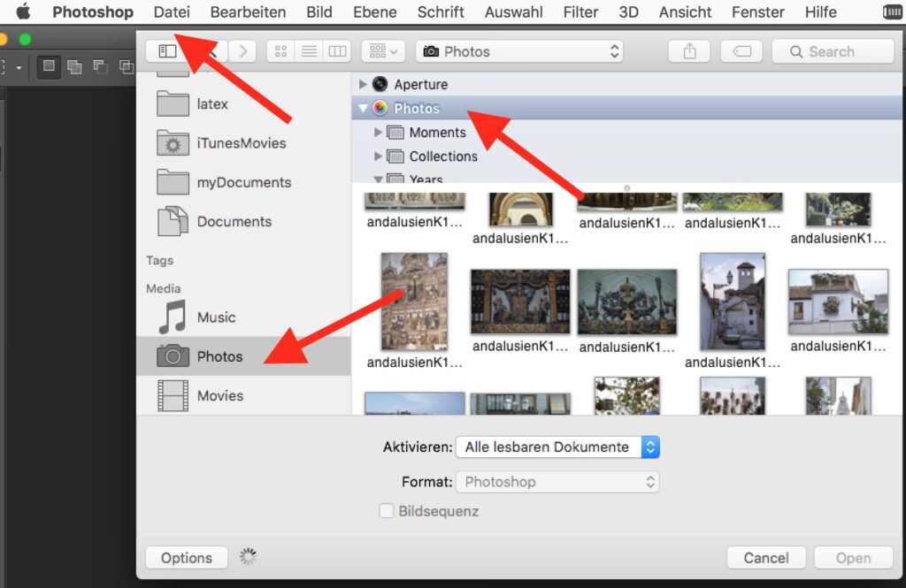Click the Search field
Viewport: 906px width, 588px height.
(x=833, y=51)
